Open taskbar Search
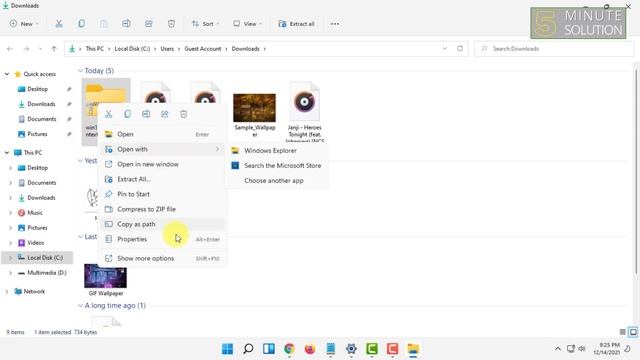 click(248, 349)
